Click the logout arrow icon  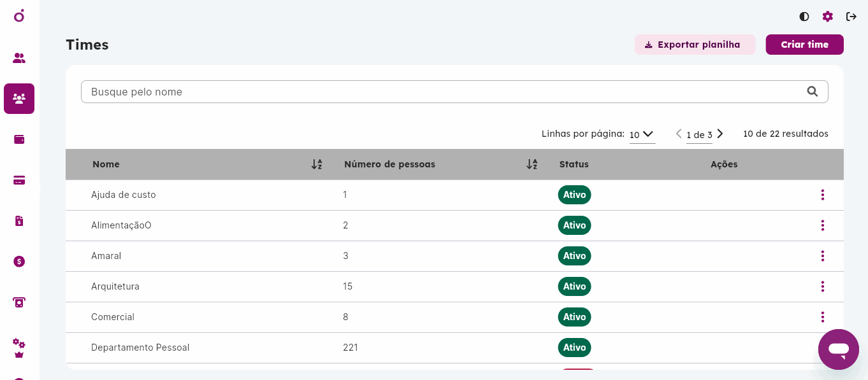[x=851, y=17]
